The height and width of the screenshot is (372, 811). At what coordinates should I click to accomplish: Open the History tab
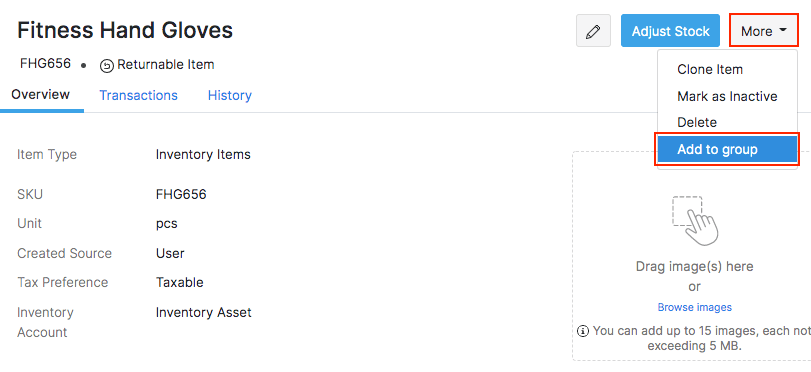[x=230, y=95]
